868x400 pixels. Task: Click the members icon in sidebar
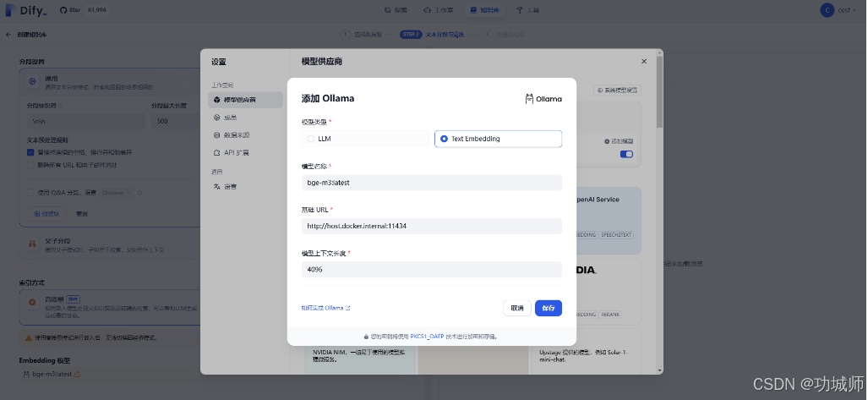(x=217, y=118)
